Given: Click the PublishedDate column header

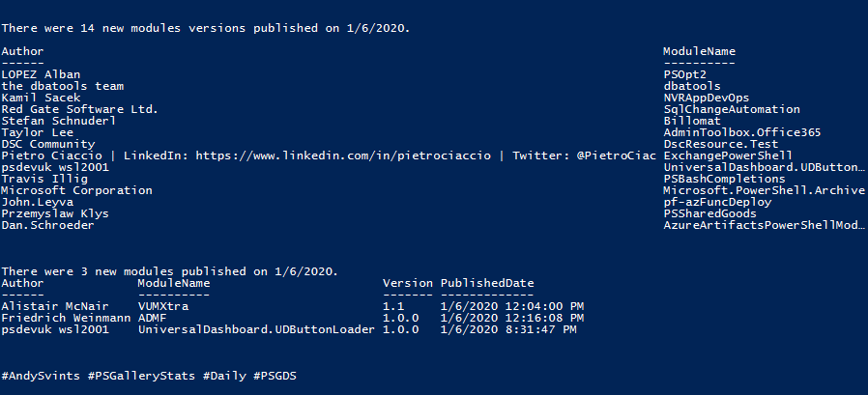Looking at the screenshot, I should point(487,283).
